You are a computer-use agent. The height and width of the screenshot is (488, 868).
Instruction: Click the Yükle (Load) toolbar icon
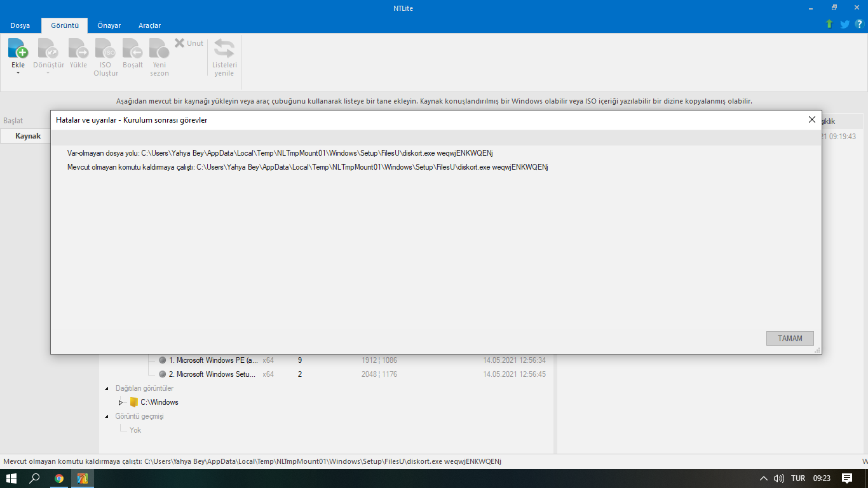coord(78,48)
